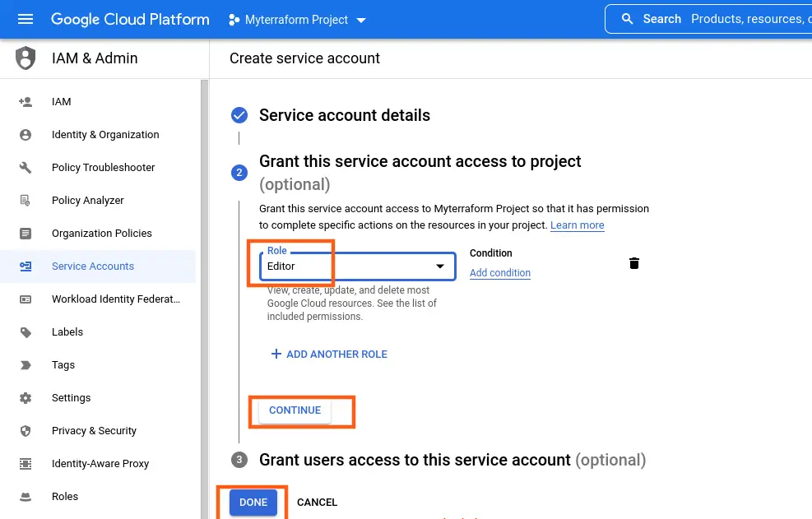Click the Tags arrow icon in sidebar
Screen dimensions: 812x519
point(27,364)
